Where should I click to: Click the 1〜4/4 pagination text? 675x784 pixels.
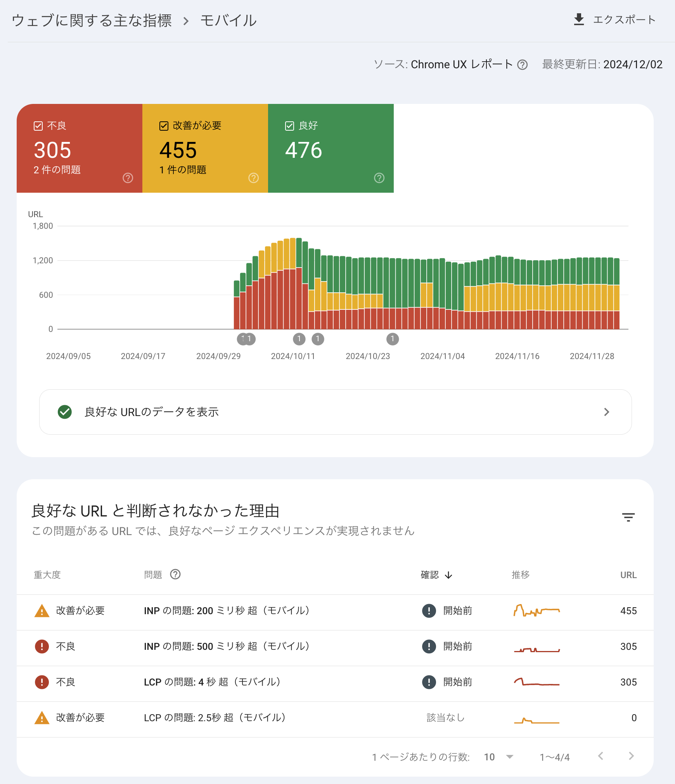[555, 757]
